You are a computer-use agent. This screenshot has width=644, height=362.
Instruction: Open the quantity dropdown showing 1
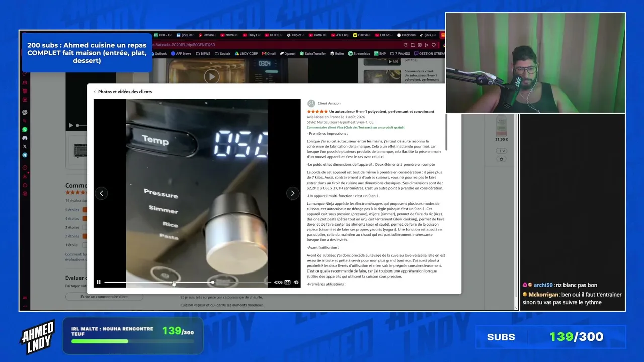pyautogui.click(x=501, y=151)
